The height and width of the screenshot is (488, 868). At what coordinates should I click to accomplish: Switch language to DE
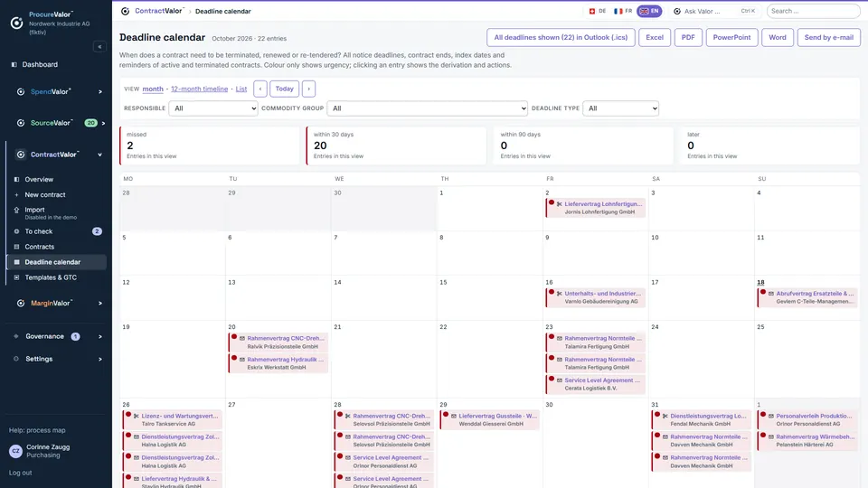tap(598, 11)
